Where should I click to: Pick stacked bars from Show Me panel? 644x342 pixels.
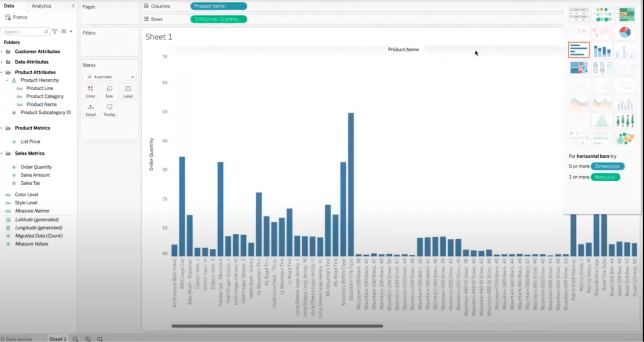pos(602,50)
